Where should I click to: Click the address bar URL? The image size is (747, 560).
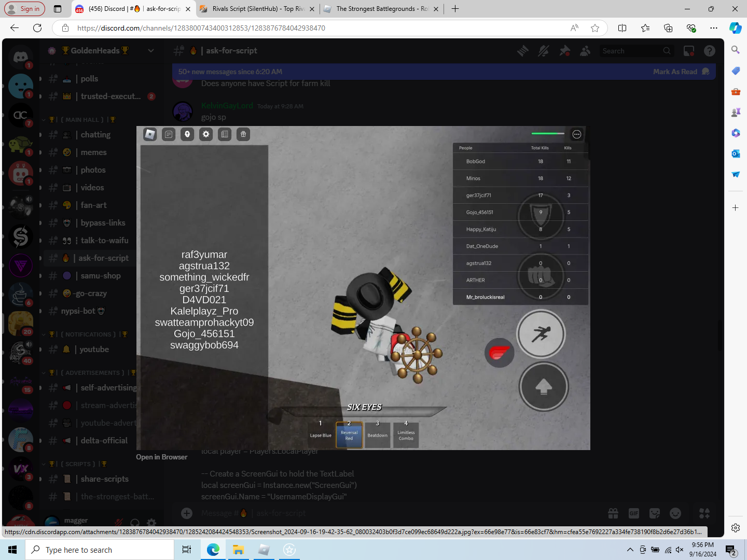coord(201,28)
